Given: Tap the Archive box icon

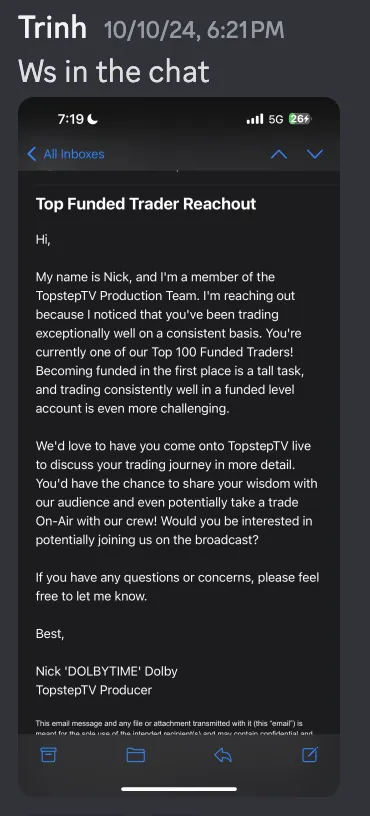Looking at the screenshot, I should tap(48, 754).
